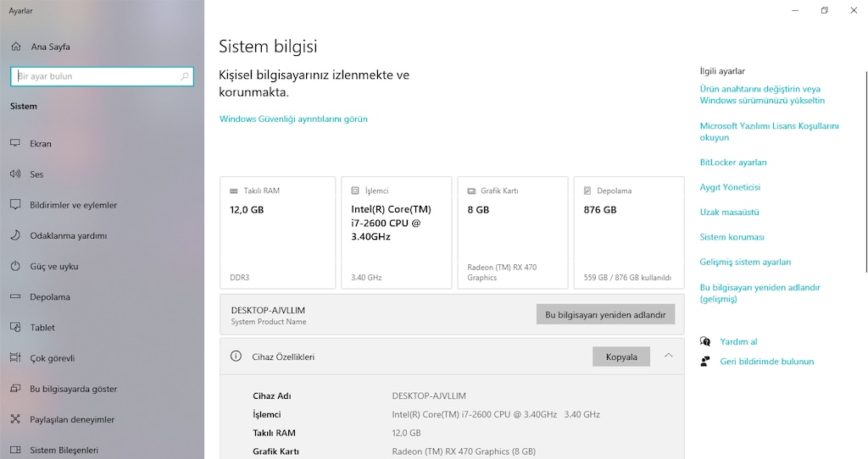Click the Sistem bilgisi heading
The width and height of the screenshot is (868, 459).
[x=268, y=47]
